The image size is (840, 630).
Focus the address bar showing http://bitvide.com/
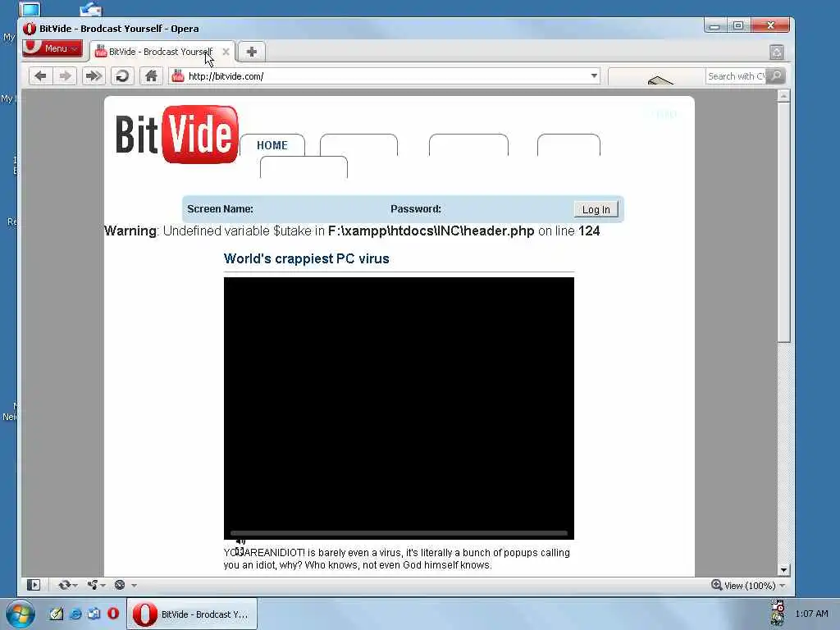pos(386,76)
